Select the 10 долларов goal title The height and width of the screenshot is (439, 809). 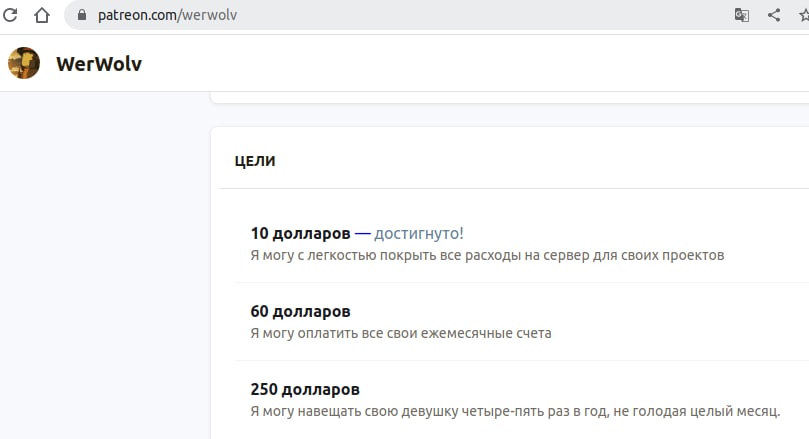300,233
